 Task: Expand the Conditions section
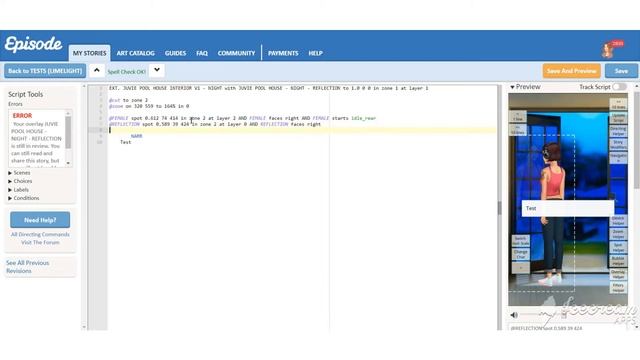point(24,198)
